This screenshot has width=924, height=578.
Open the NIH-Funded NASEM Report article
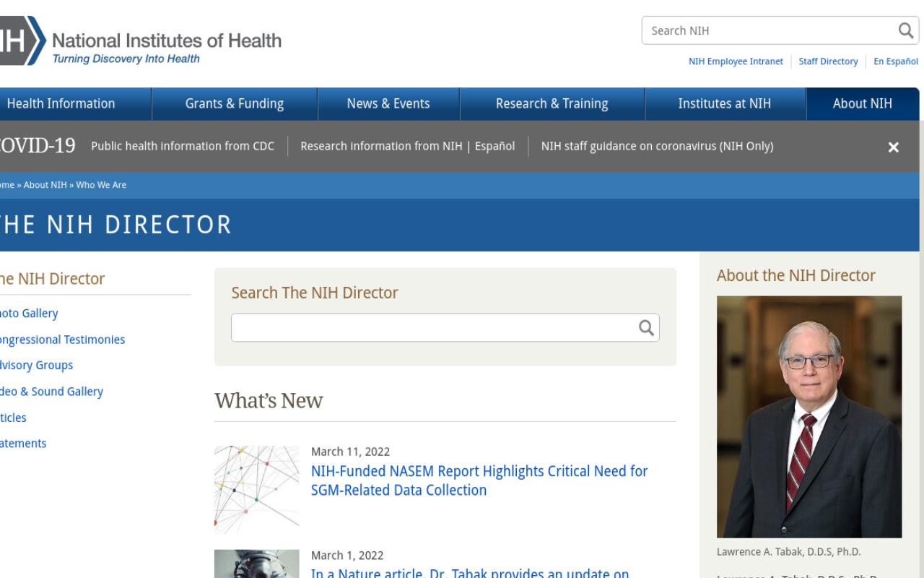tap(479, 480)
